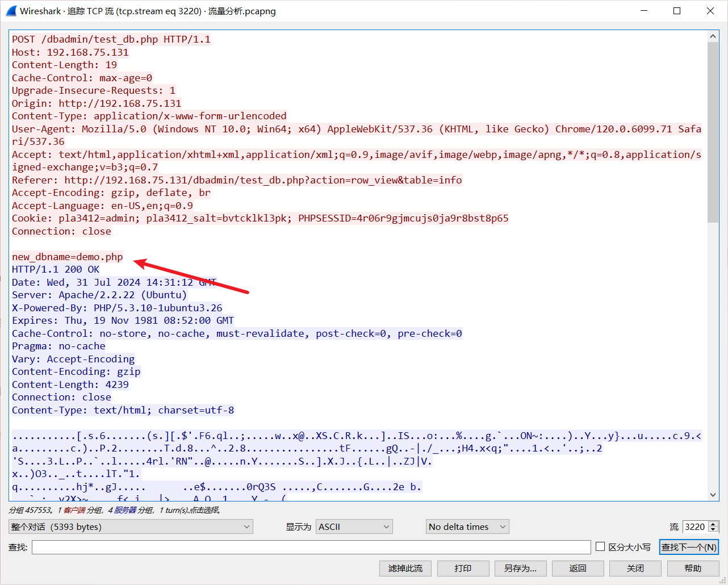Open the 整个对话 (5393 bytes) conversation dropdown
728x585 pixels.
point(131,526)
